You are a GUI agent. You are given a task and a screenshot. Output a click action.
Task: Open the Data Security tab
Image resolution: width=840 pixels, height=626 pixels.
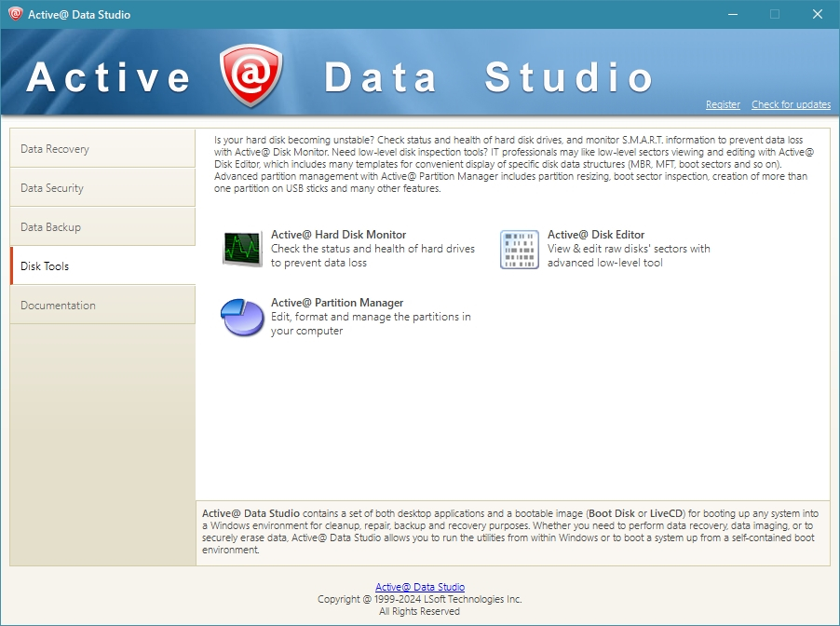click(x=102, y=188)
